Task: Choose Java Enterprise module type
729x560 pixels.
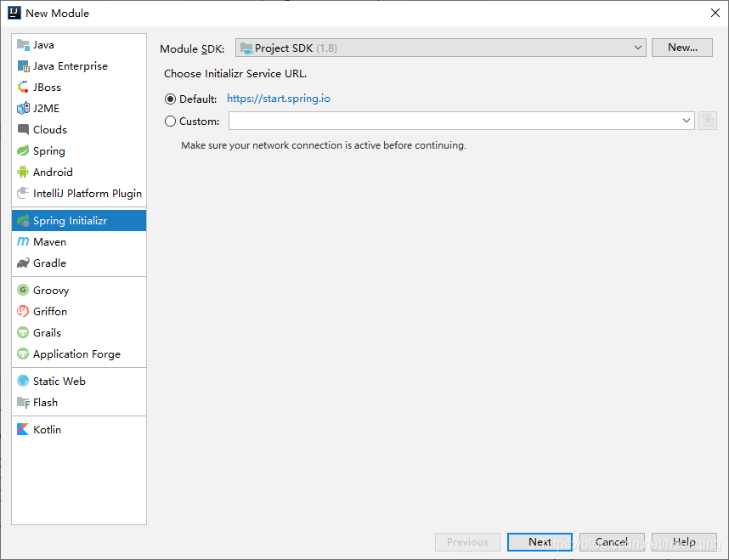Action: pyautogui.click(x=79, y=66)
